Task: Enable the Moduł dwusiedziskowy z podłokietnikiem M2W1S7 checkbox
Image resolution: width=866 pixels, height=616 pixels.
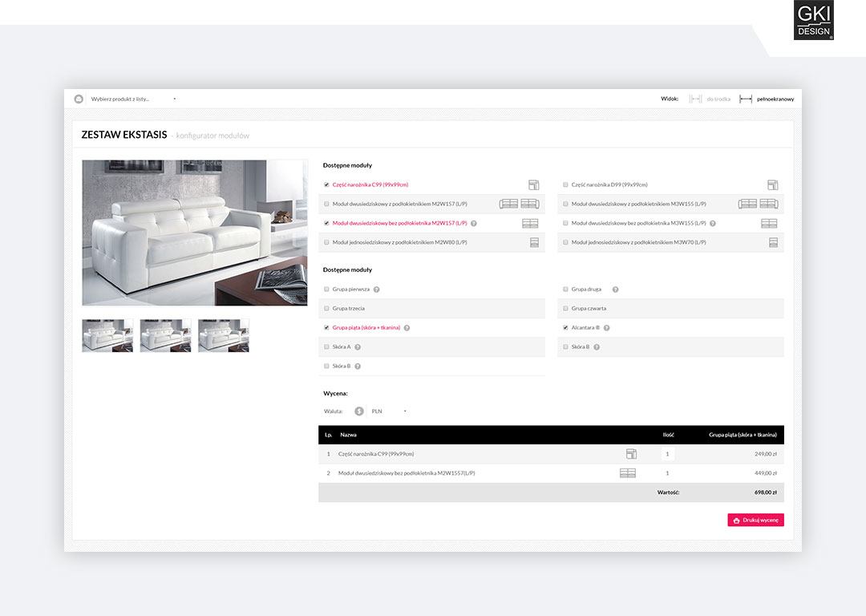Action: (325, 204)
